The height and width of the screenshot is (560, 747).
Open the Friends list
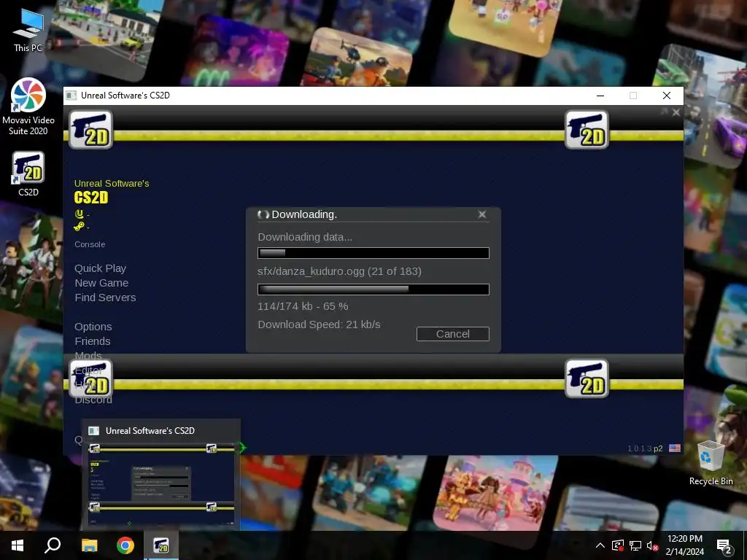tap(93, 341)
